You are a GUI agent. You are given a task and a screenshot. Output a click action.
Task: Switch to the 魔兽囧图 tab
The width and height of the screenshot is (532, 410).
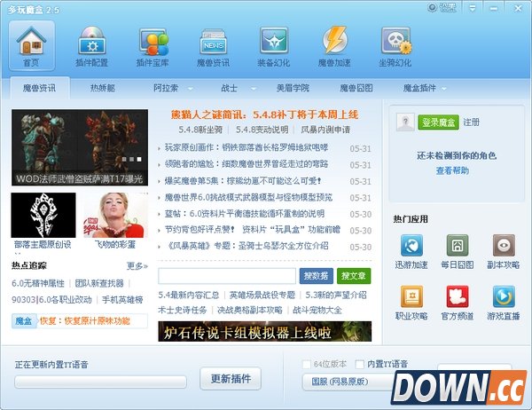tap(356, 89)
